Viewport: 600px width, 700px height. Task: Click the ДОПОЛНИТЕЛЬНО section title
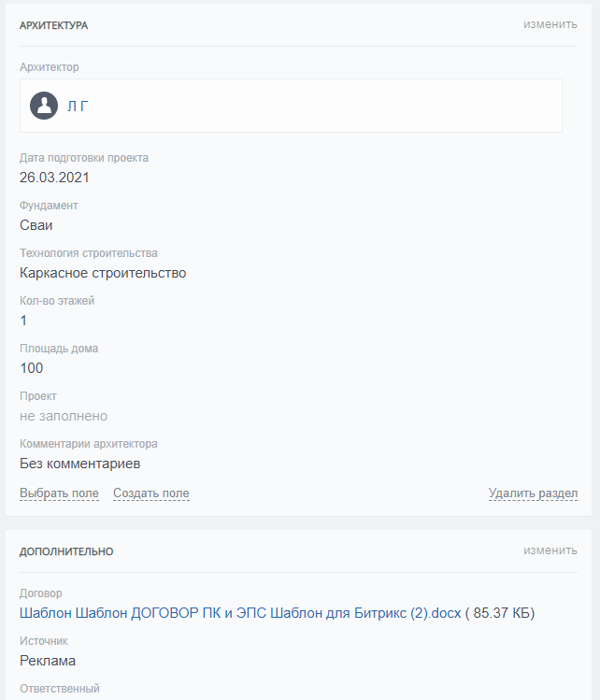click(x=66, y=551)
